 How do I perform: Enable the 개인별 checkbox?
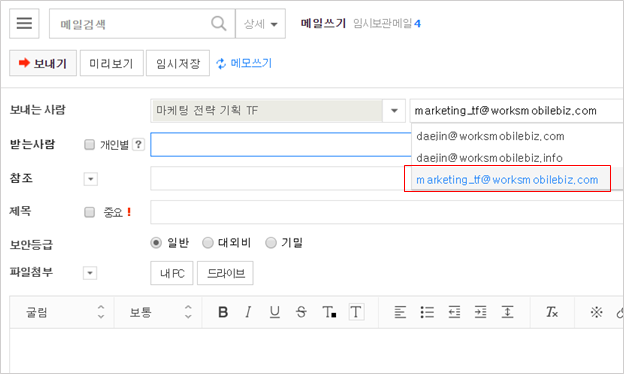point(90,144)
